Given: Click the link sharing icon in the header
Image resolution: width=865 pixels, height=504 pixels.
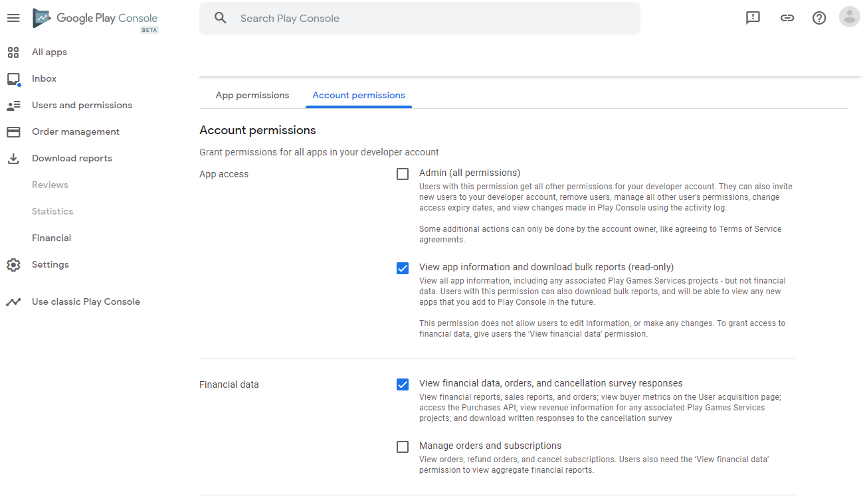Looking at the screenshot, I should pos(787,18).
